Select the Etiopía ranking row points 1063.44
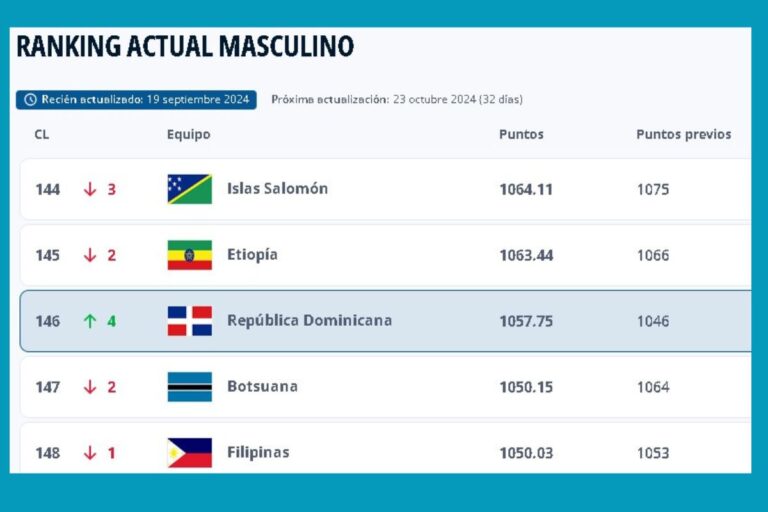Image resolution: width=768 pixels, height=512 pixels. coord(528,255)
